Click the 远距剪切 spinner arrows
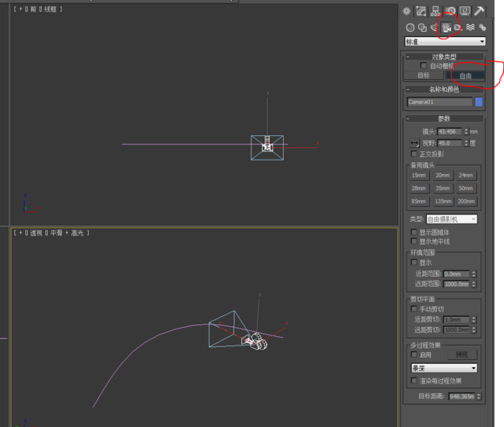This screenshot has height=427, width=504. pos(474,329)
